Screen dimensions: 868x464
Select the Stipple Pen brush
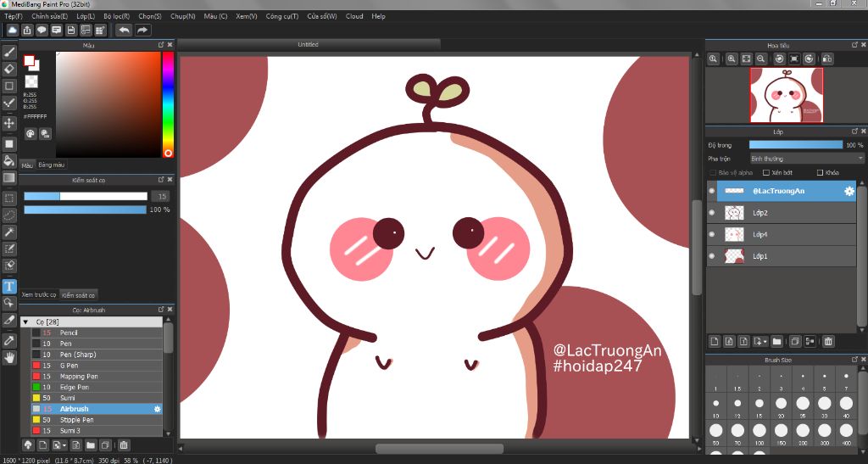click(x=97, y=420)
